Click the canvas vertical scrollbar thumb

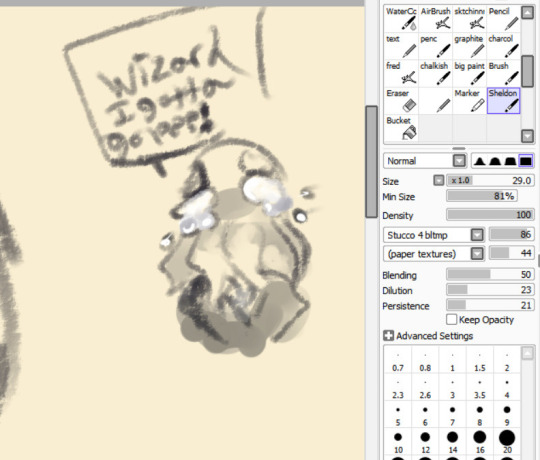coord(372,162)
